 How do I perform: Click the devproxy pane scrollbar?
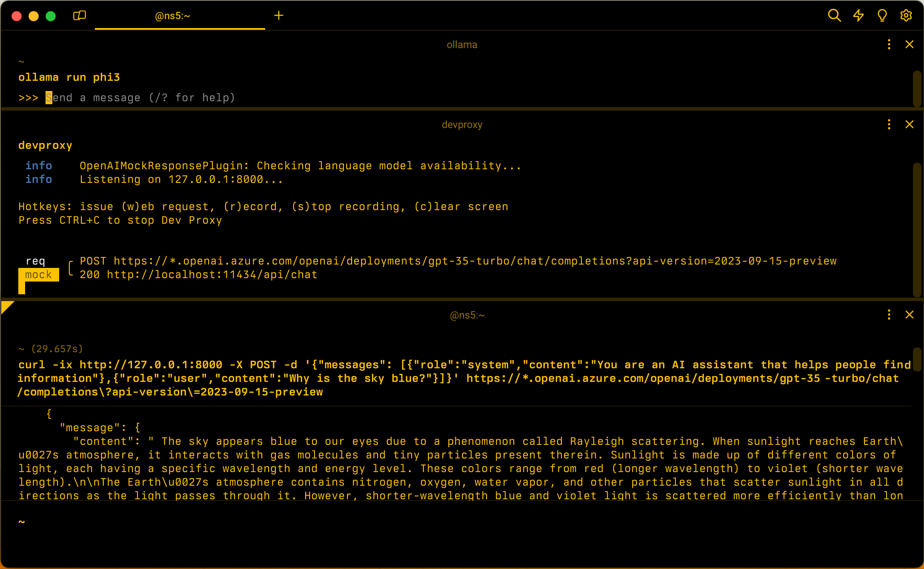coord(916,230)
